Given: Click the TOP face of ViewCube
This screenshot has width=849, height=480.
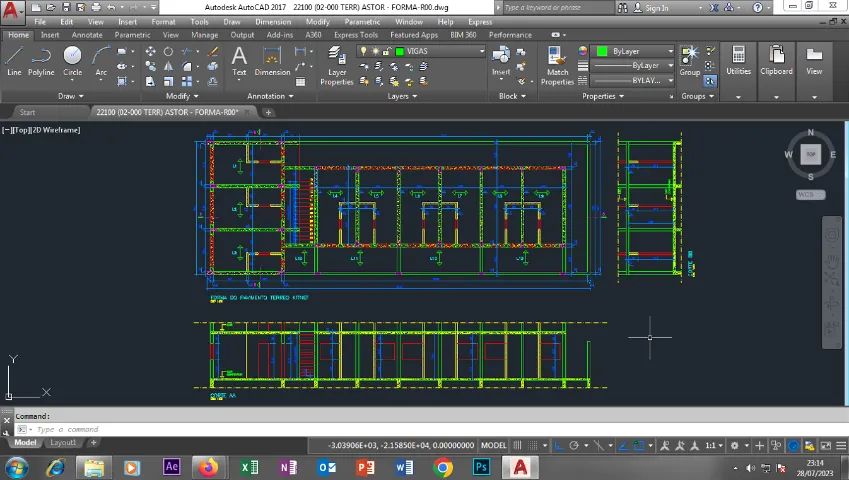Looking at the screenshot, I should pos(811,154).
